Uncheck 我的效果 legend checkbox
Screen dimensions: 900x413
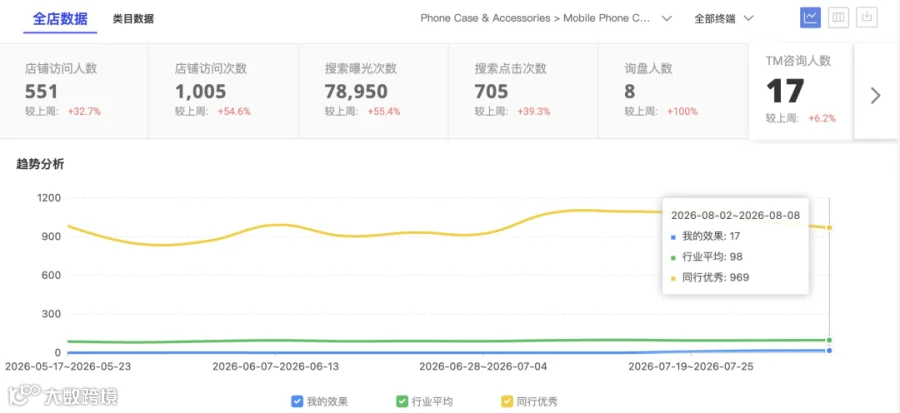pos(297,402)
